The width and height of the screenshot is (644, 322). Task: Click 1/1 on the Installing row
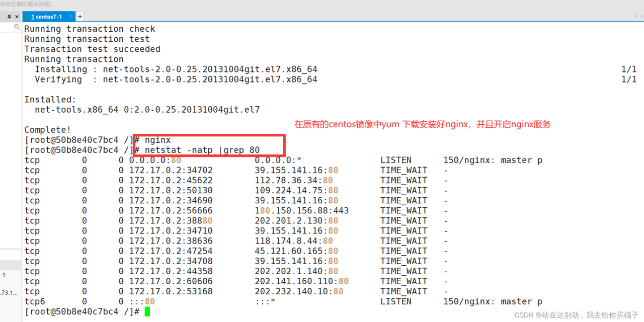[629, 69]
